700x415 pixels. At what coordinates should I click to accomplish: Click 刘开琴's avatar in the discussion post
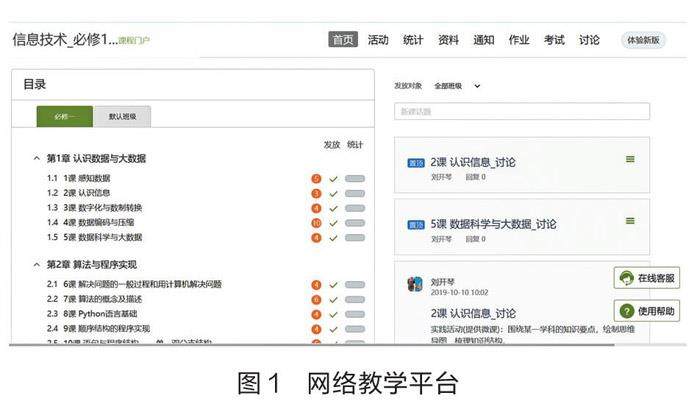coord(415,284)
